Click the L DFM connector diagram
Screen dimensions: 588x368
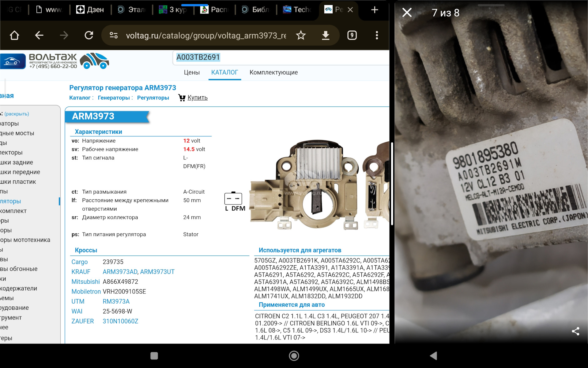pos(235,201)
